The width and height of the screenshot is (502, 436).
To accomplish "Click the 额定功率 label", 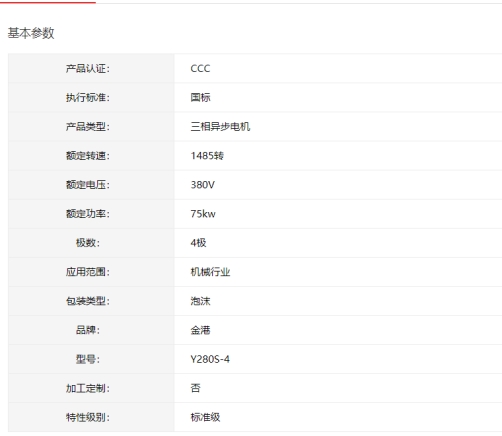I will pos(88,214).
